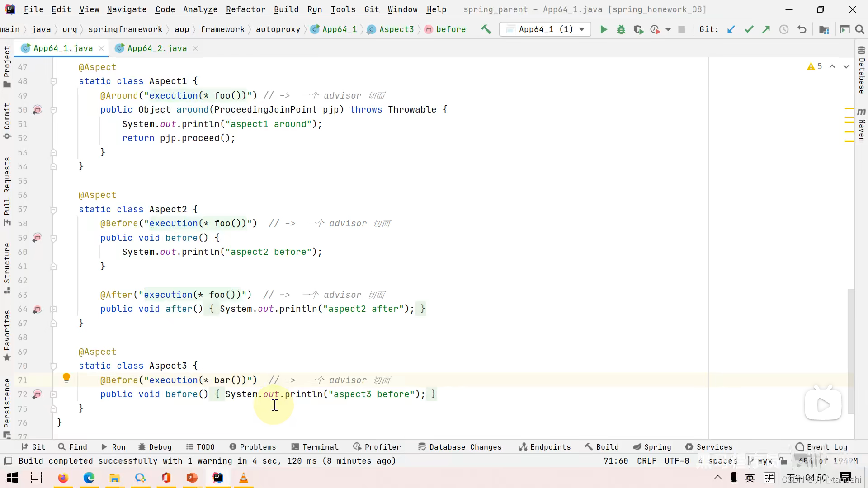Screen dimensions: 868x488
Task: Click the editor vertical scrollbar thumb
Action: click(851, 351)
